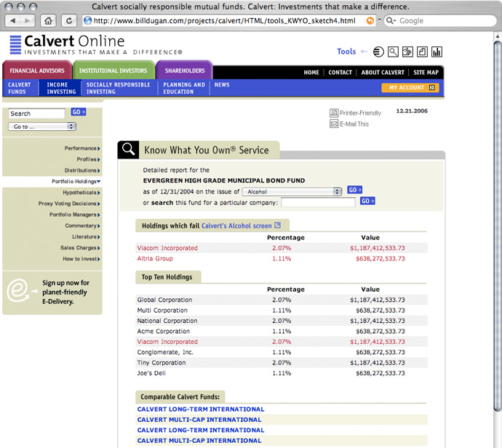This screenshot has width=502, height=448.
Task: Open the Alcohol issue dropdown
Action: coord(292,192)
